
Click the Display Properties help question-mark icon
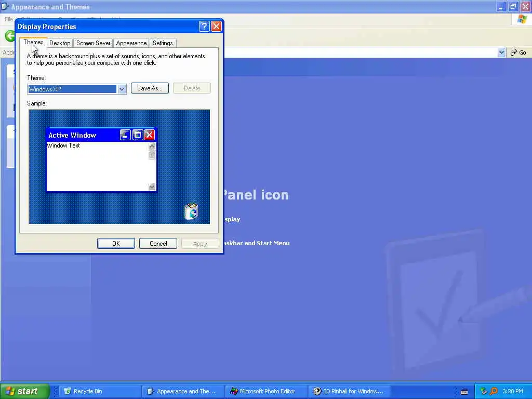coord(204,26)
